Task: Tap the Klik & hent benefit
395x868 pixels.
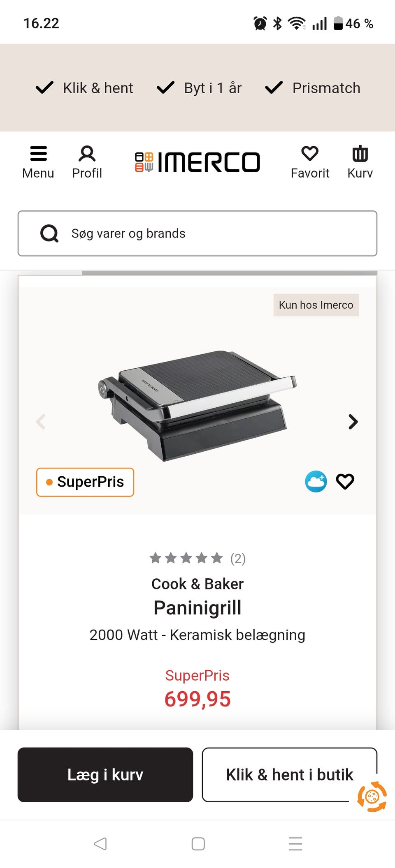Action: pyautogui.click(x=84, y=88)
